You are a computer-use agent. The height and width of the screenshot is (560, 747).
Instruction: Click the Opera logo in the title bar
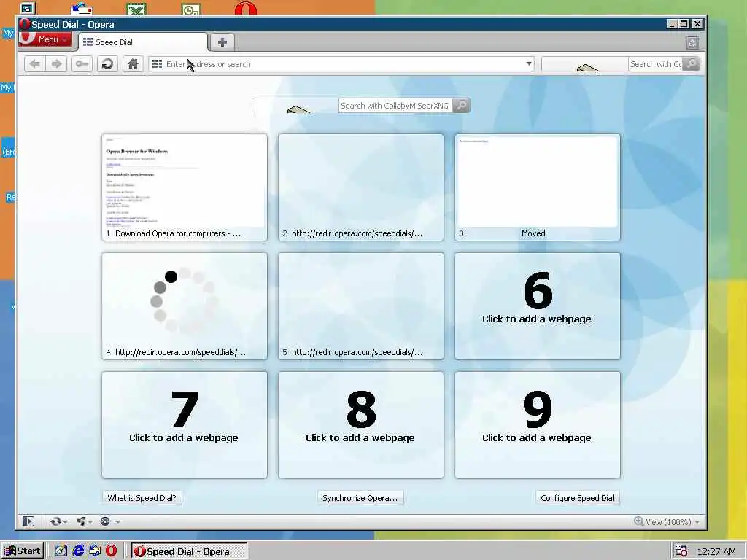tap(25, 24)
